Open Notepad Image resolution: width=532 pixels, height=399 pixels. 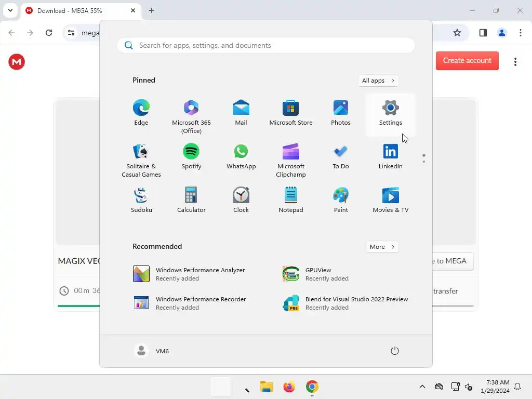pyautogui.click(x=291, y=200)
